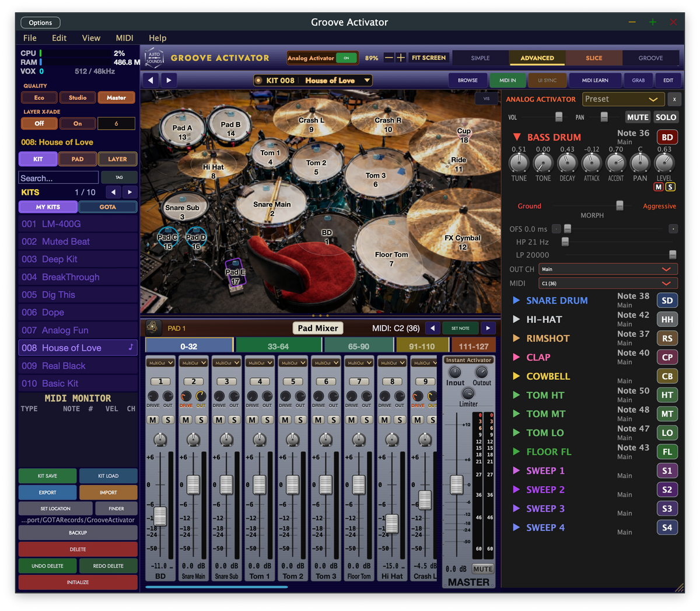Click the HT tom badge
Image resolution: width=700 pixels, height=611 pixels.
coord(667,395)
